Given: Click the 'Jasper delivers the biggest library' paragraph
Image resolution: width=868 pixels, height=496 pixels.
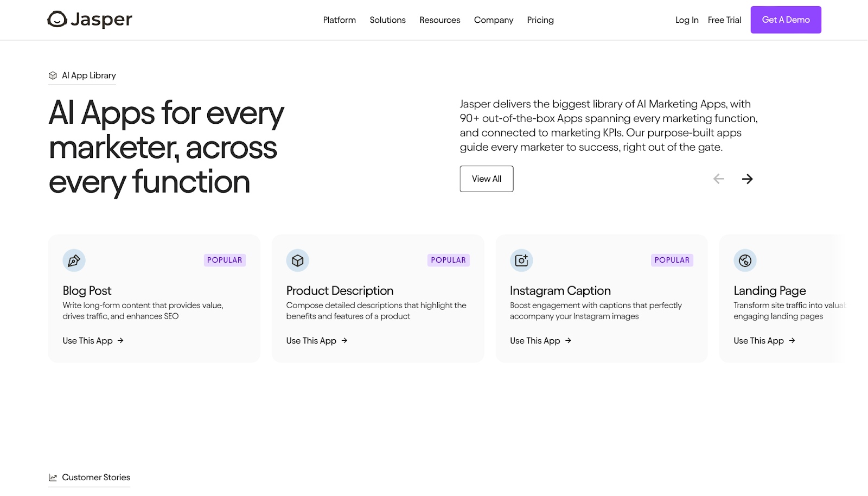Looking at the screenshot, I should click(609, 125).
